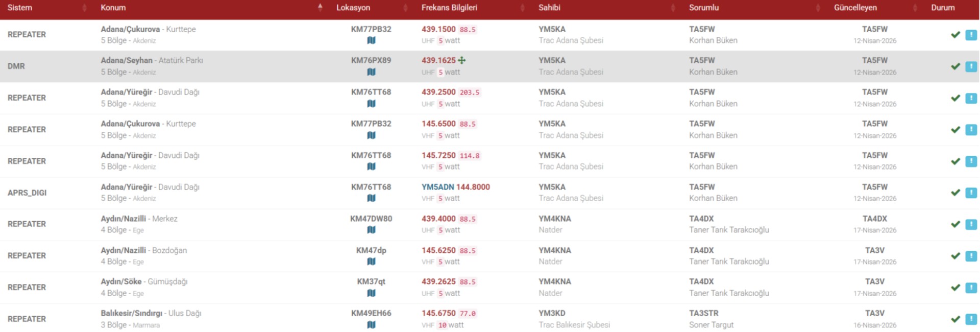This screenshot has height=332, width=980.
Task: Click info icon on Balıkesir/Sındırgı row
Action: pos(971,319)
